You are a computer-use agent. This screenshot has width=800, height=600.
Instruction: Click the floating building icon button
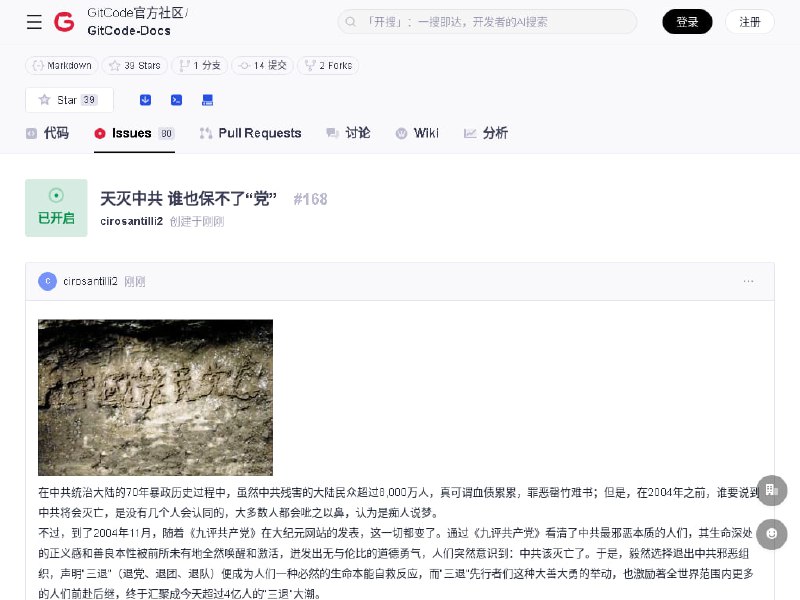(771, 490)
